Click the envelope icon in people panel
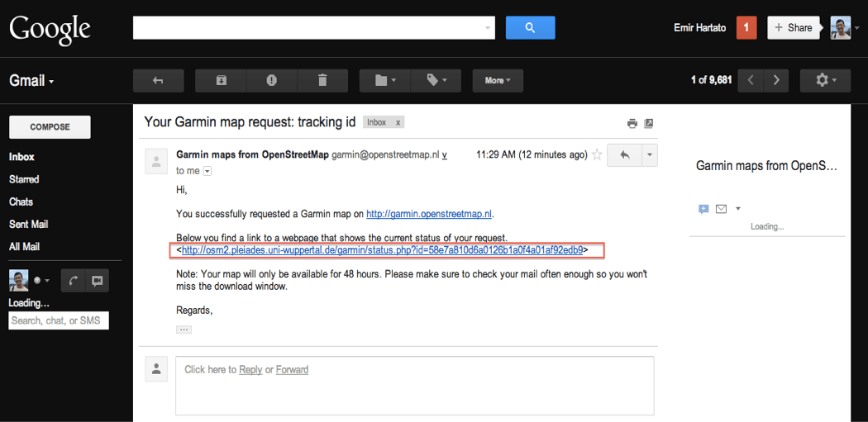The height and width of the screenshot is (422, 868). click(x=722, y=209)
